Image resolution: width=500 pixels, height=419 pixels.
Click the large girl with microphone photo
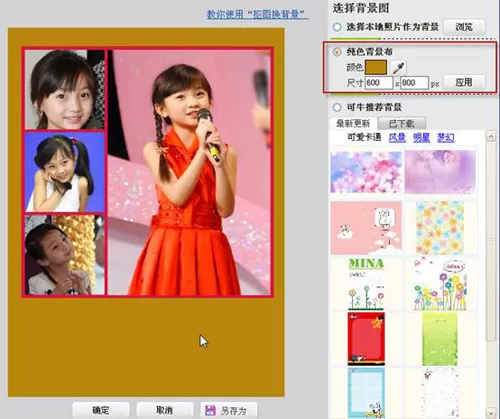point(189,172)
